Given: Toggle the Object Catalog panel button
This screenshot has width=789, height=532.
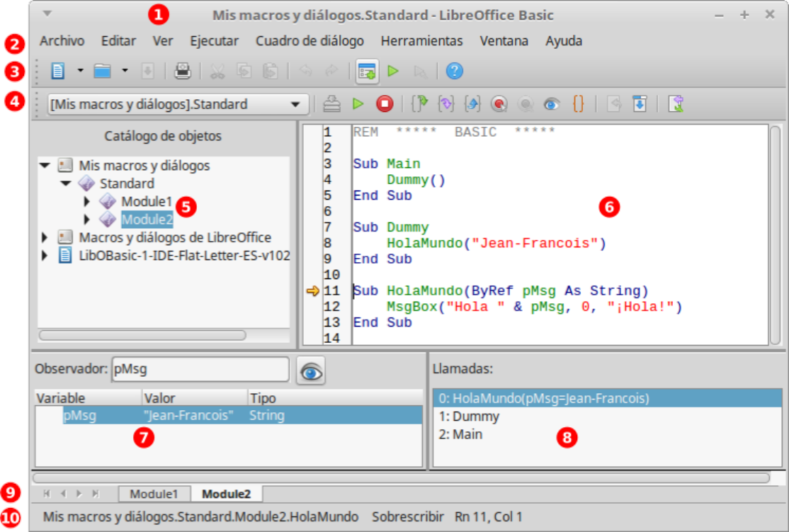Looking at the screenshot, I should 367,71.
